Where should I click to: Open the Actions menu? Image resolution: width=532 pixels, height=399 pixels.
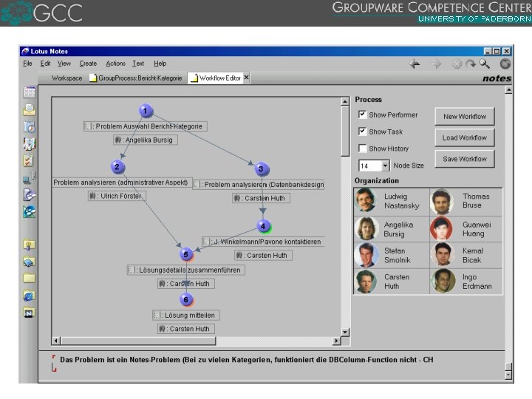point(115,64)
